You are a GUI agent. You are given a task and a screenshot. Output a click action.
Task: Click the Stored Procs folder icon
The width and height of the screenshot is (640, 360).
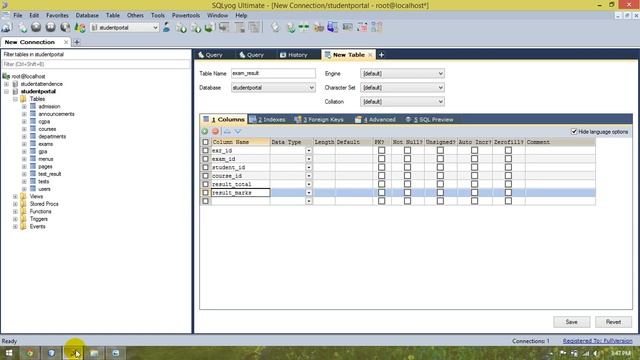[24, 204]
